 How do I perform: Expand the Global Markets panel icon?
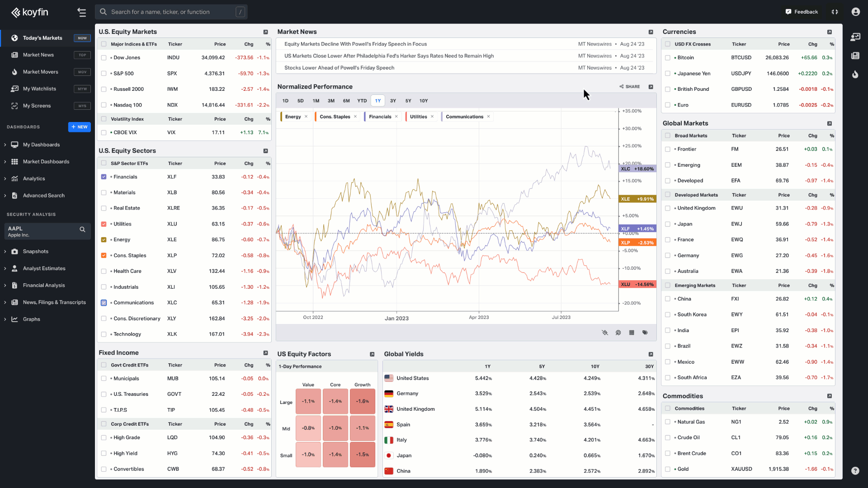point(829,123)
